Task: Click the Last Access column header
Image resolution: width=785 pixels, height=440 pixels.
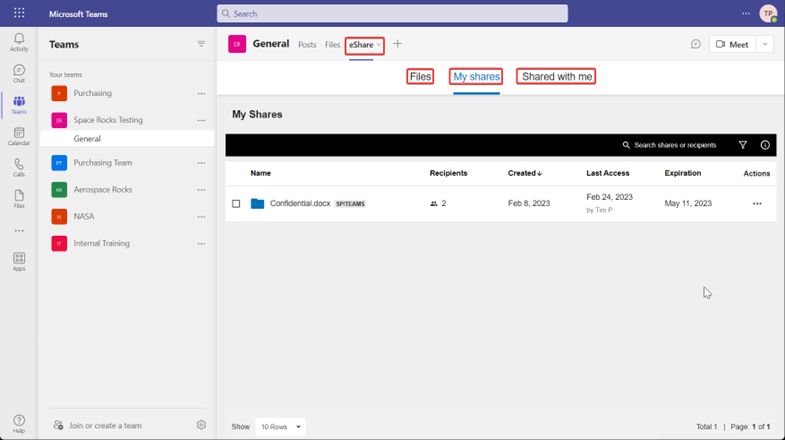Action: tap(608, 173)
